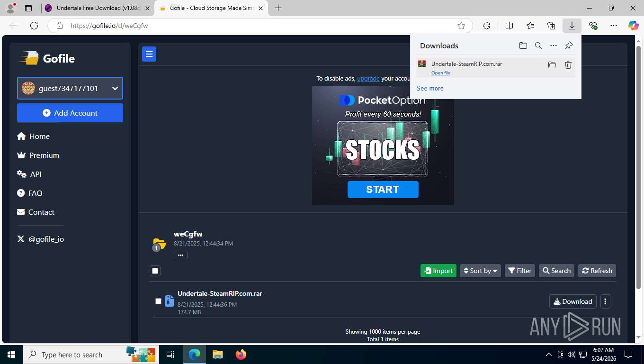This screenshot has height=364, width=644.
Task: Open the notification center icon
Action: [x=628, y=355]
